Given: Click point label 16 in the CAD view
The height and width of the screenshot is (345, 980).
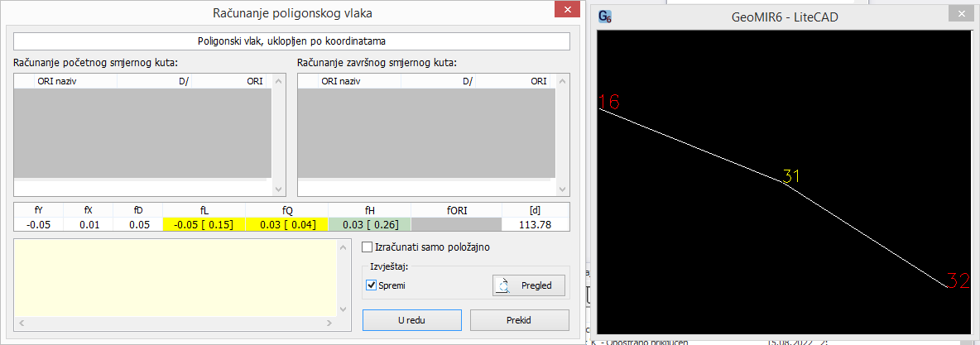Looking at the screenshot, I should tap(609, 102).
